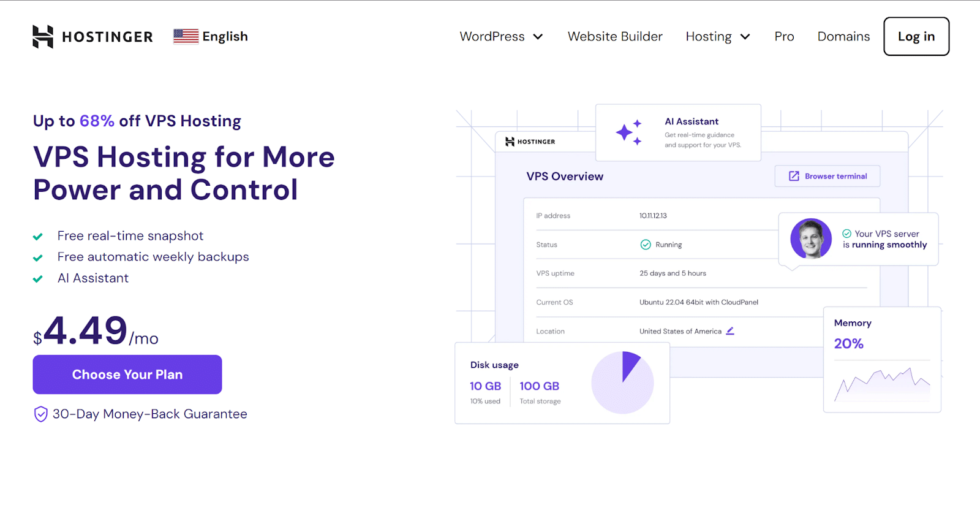Click the Disk usage pie chart
Image resolution: width=980 pixels, height=518 pixels.
tap(622, 383)
